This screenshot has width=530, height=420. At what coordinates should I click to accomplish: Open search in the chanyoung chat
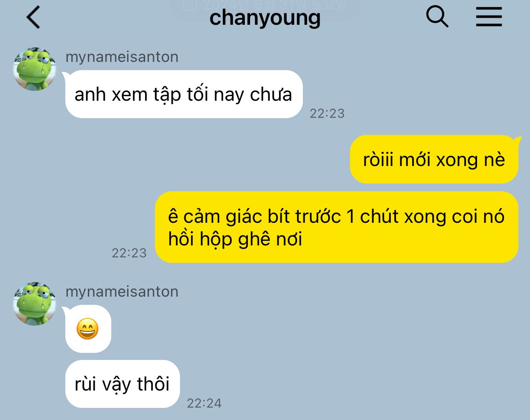tap(437, 17)
